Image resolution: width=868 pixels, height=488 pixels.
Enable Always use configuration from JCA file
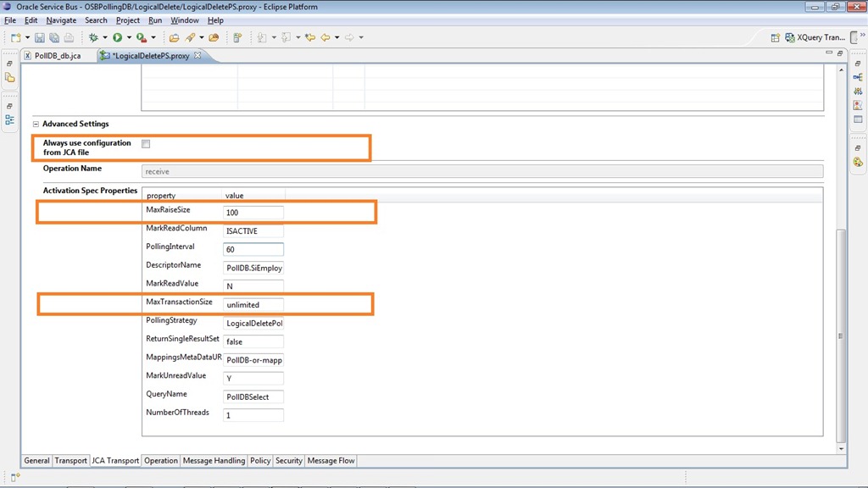click(x=146, y=144)
